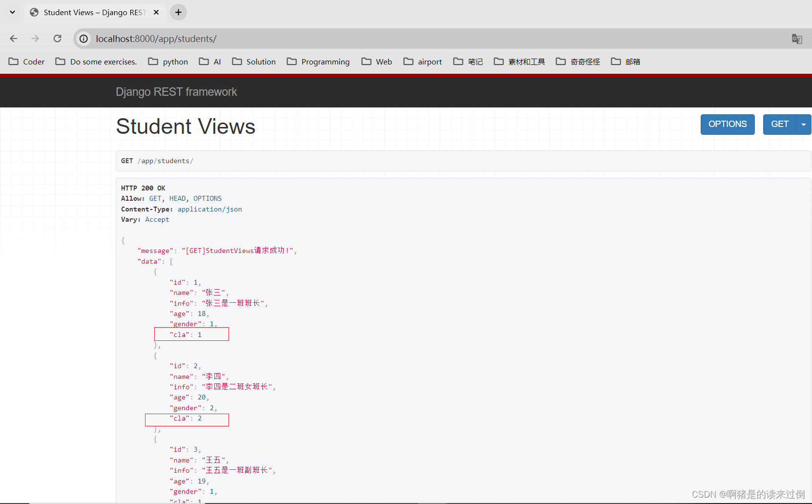Click the GET button
The height and width of the screenshot is (504, 812).
pyautogui.click(x=780, y=124)
